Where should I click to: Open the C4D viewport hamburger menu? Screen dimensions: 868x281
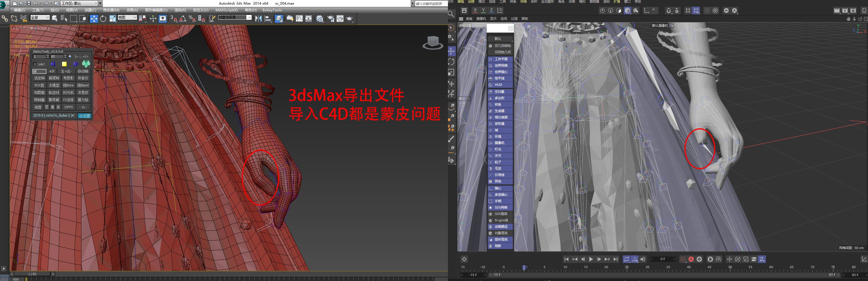461,19
